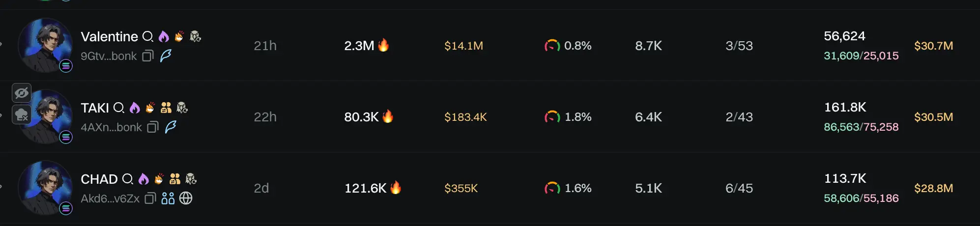Open the Valentine token avatar
Screen dimensions: 980x226
[45, 45]
